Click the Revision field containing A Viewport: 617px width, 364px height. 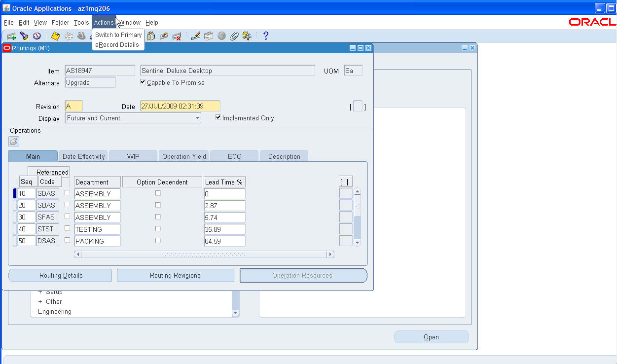coord(74,106)
